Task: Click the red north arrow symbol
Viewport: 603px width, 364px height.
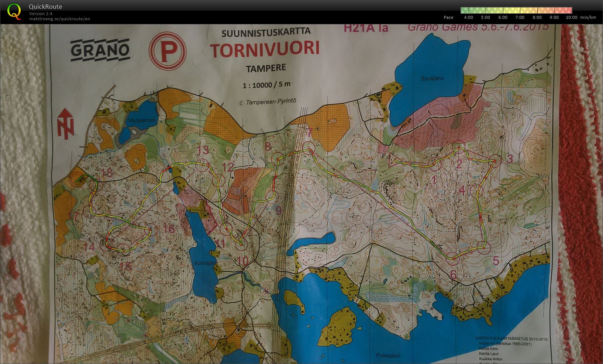Action: tap(66, 124)
